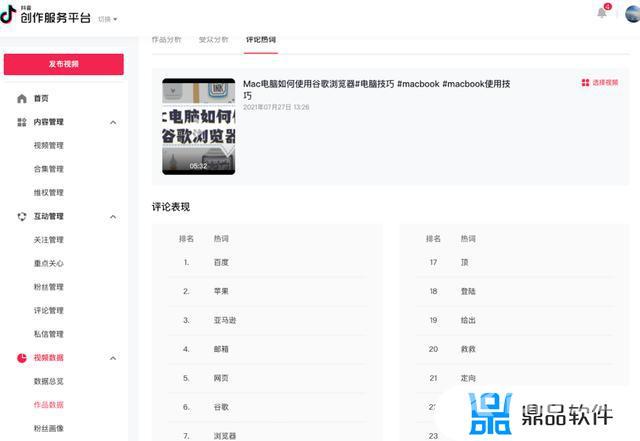Click hot word 顶 in rank 17

pyautogui.click(x=464, y=263)
